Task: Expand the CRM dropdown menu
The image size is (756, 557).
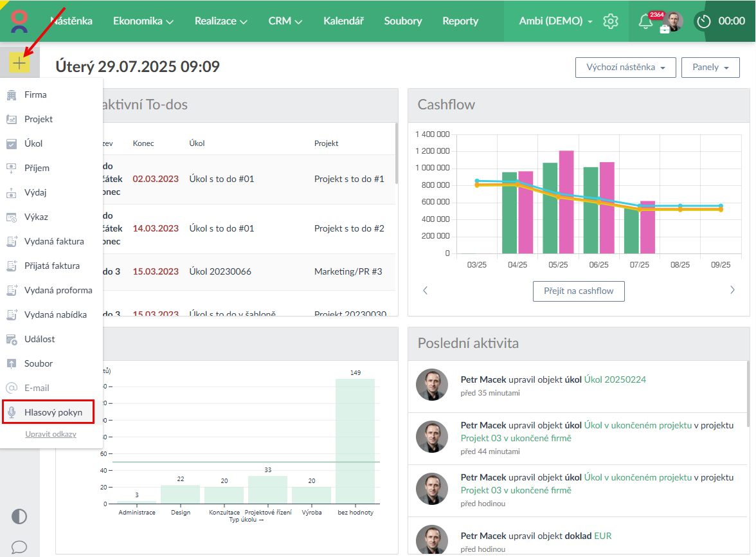Action: tap(285, 21)
